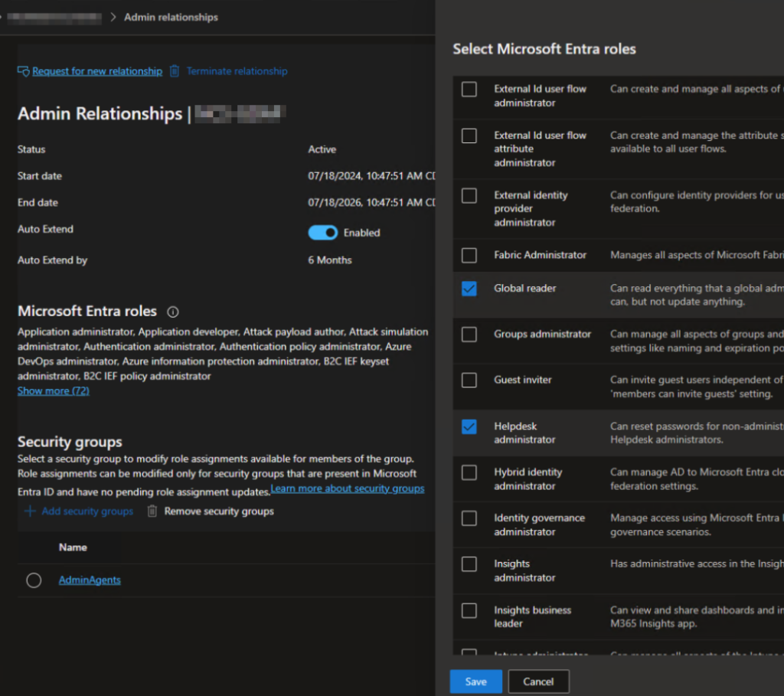Uncheck the Helpdesk administrator checkbox
The width and height of the screenshot is (784, 696).
pyautogui.click(x=469, y=426)
